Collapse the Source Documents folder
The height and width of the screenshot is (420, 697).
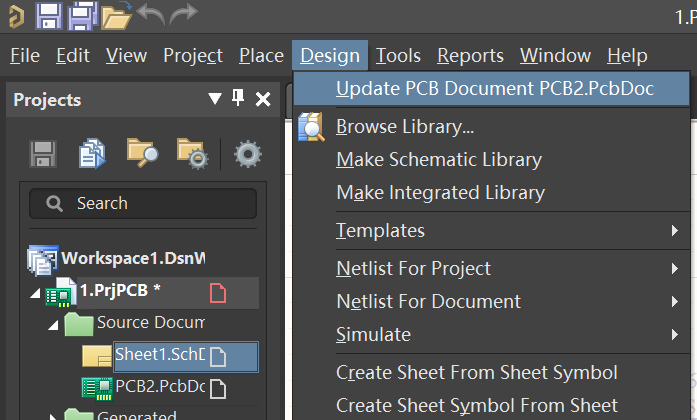click(53, 324)
